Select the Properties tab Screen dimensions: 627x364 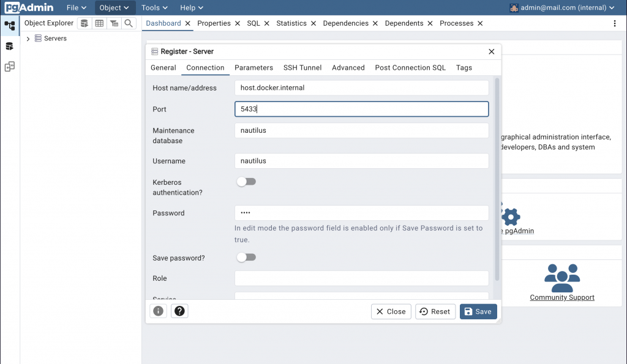pos(214,24)
